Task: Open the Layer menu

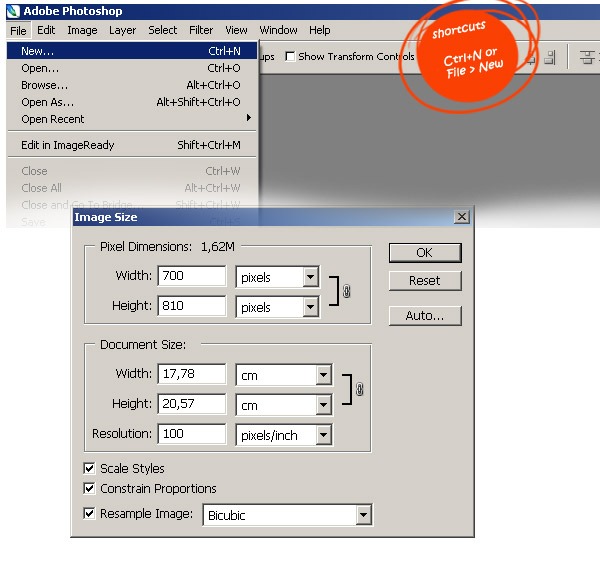Action: click(122, 30)
